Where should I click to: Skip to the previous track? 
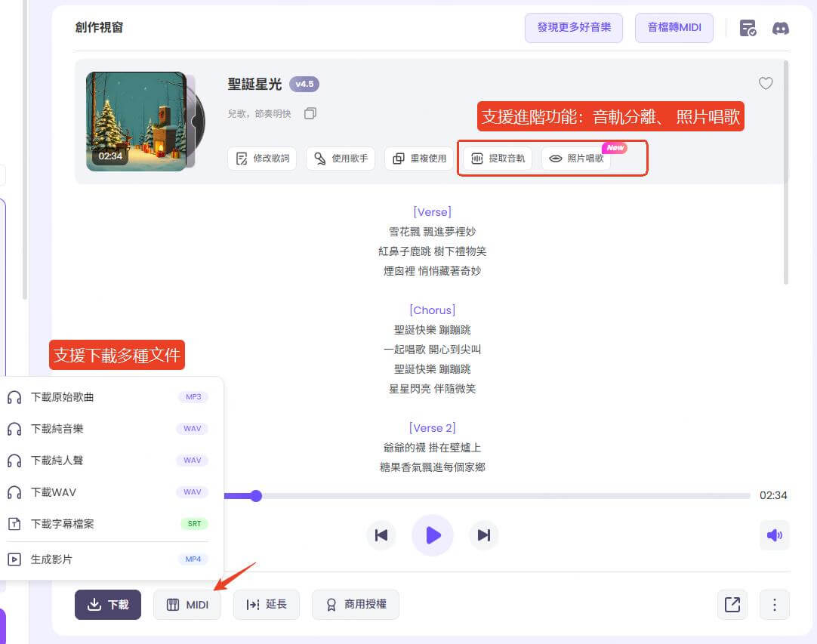(381, 535)
